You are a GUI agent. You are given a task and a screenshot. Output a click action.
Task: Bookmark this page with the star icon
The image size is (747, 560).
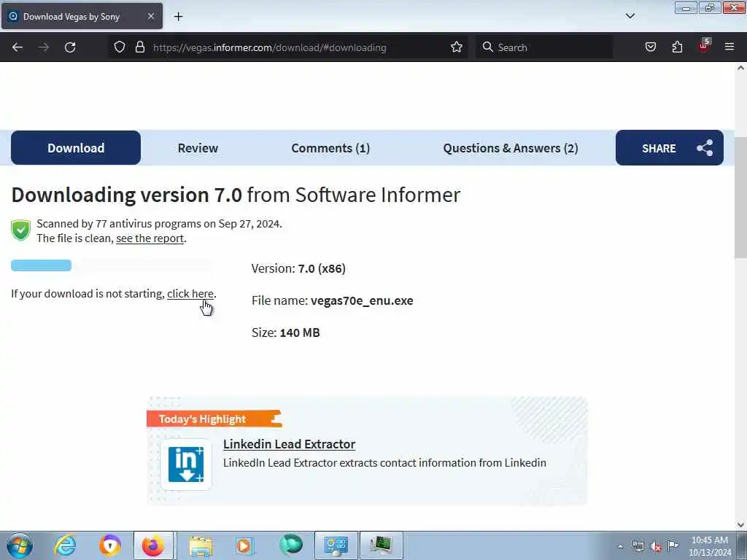click(x=457, y=47)
